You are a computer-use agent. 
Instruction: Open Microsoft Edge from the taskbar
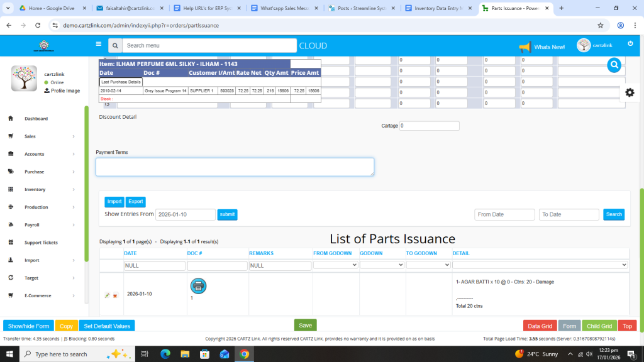(165, 354)
